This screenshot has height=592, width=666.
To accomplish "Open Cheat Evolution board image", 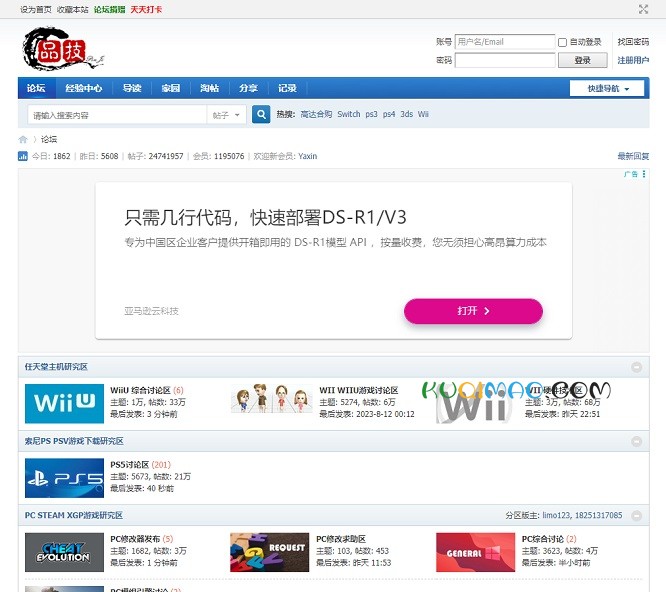I will [x=64, y=552].
